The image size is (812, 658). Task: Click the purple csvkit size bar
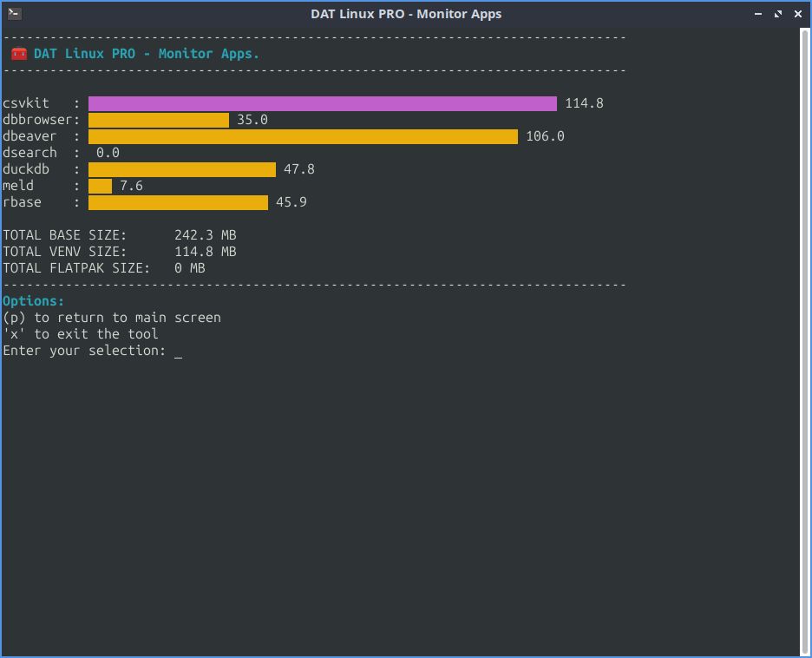click(x=321, y=102)
